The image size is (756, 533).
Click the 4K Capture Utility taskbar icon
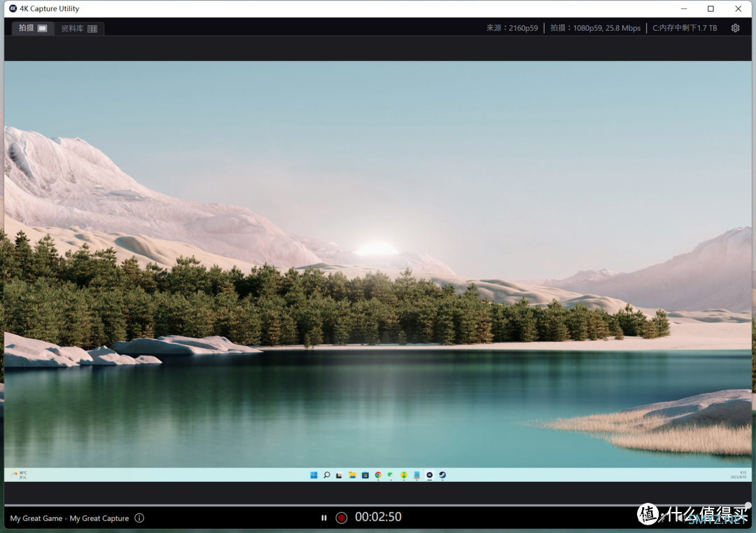[x=429, y=475]
